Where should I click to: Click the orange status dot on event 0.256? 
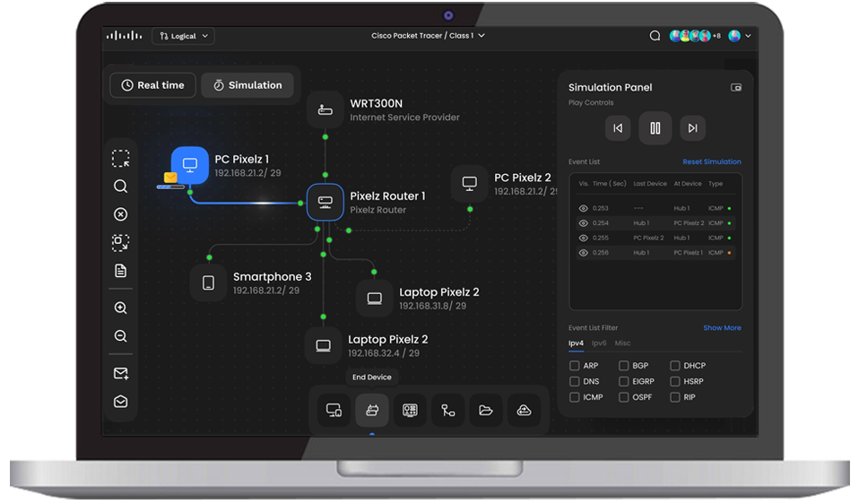click(x=729, y=253)
